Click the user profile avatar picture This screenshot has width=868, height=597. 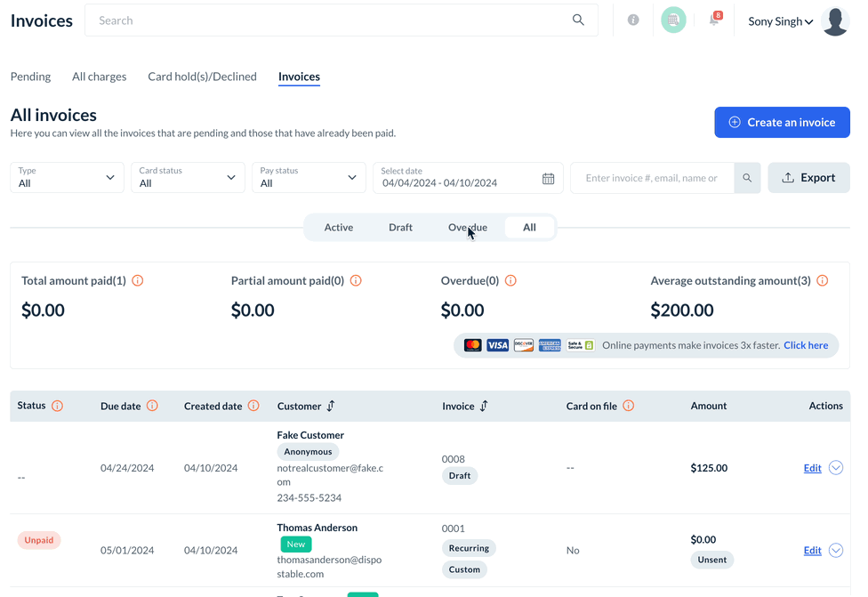pos(835,21)
